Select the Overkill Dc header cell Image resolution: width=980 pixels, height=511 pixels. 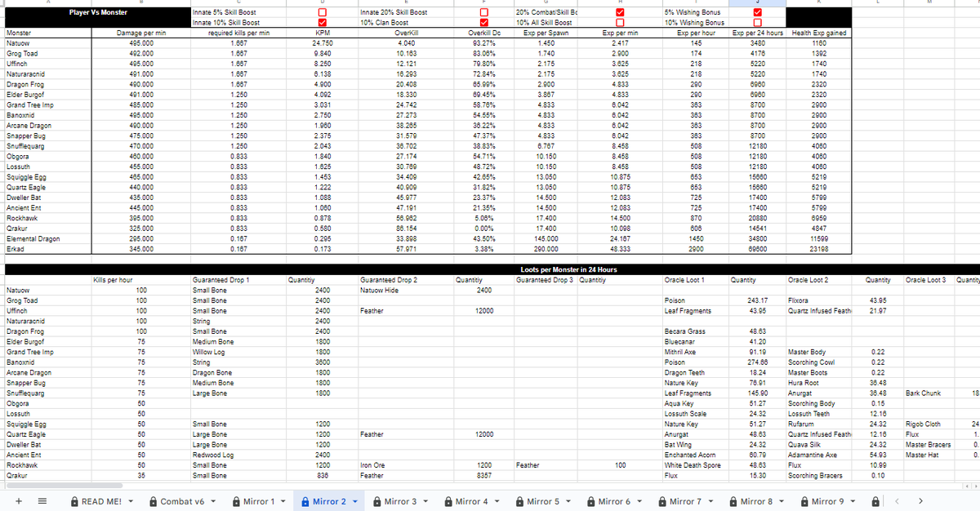click(484, 33)
